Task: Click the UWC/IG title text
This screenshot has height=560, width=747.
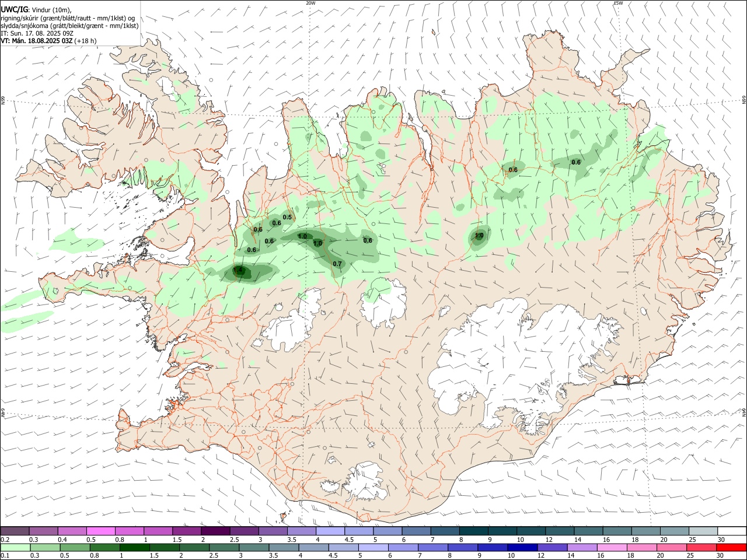Action: 14,9
